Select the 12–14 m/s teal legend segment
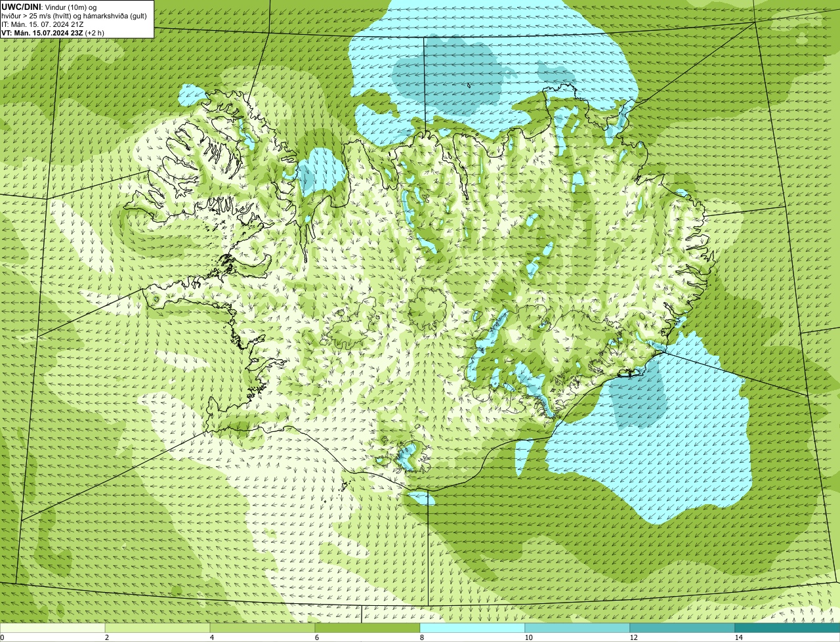Viewport: 840px width, 642px height. (x=682, y=628)
